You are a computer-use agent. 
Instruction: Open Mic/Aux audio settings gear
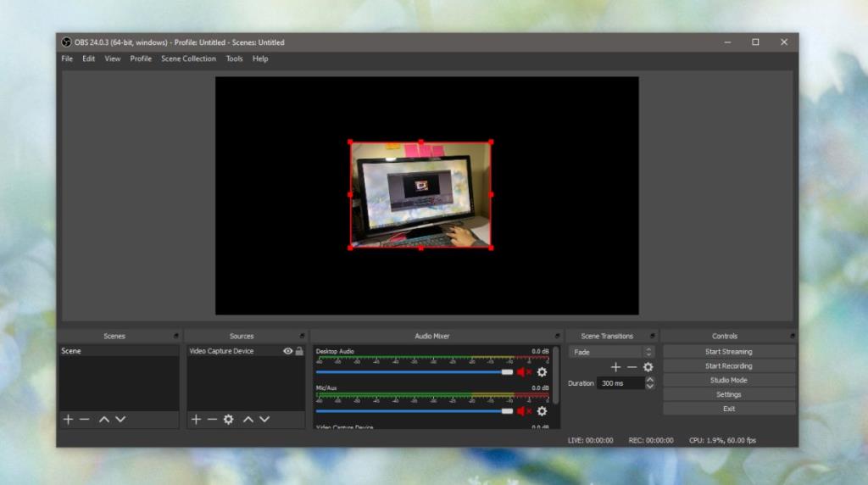[x=542, y=411]
